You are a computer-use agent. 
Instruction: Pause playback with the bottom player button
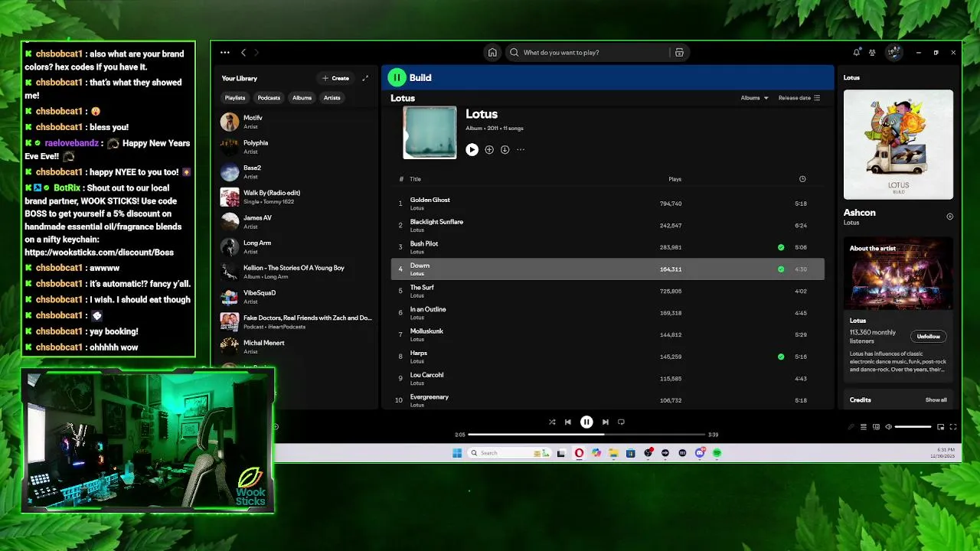tap(586, 422)
